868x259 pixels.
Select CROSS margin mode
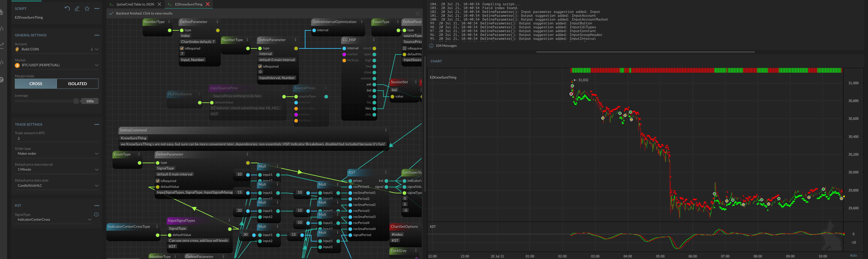pos(36,84)
